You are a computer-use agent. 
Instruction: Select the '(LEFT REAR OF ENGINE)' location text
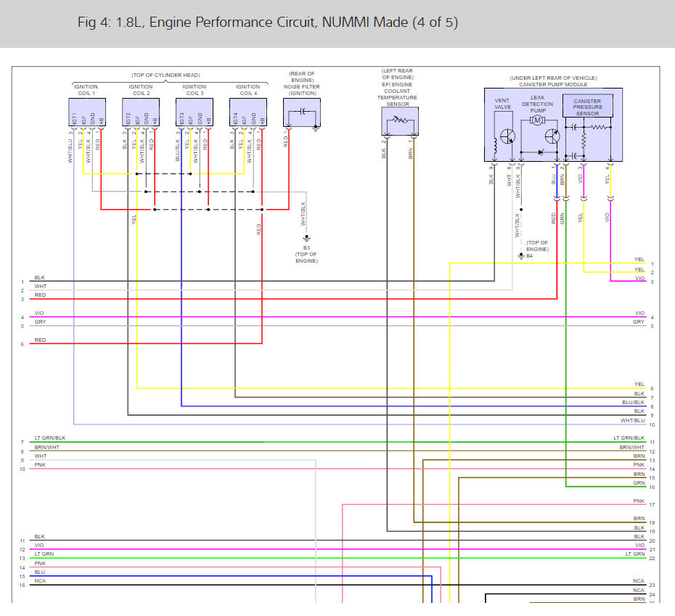click(x=397, y=74)
